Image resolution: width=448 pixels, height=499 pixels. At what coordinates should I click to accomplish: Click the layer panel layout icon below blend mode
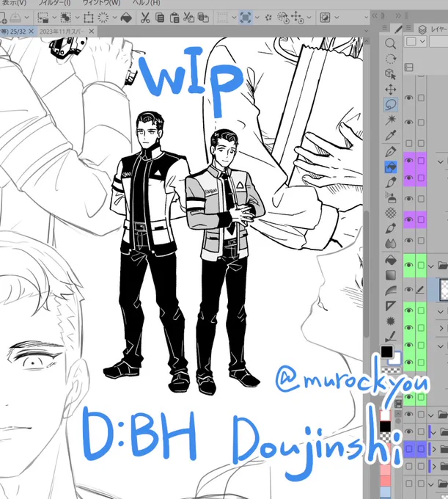coord(409,68)
